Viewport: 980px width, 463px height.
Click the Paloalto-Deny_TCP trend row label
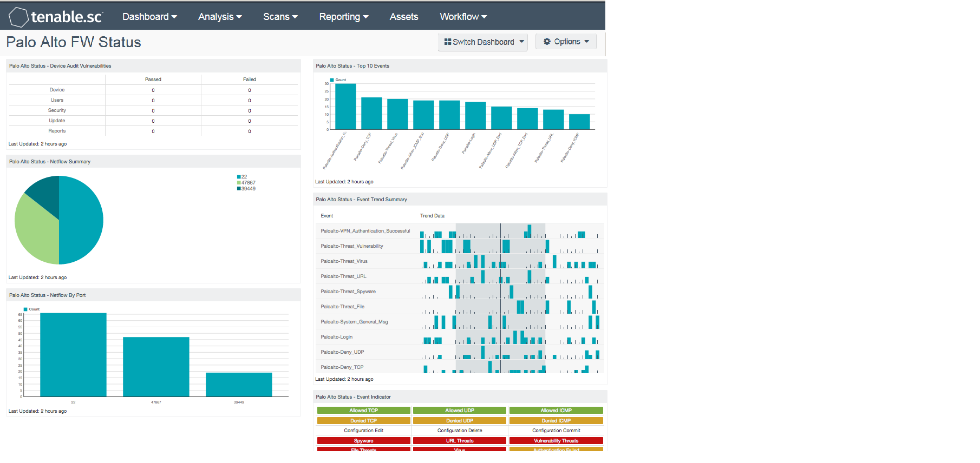tap(342, 367)
